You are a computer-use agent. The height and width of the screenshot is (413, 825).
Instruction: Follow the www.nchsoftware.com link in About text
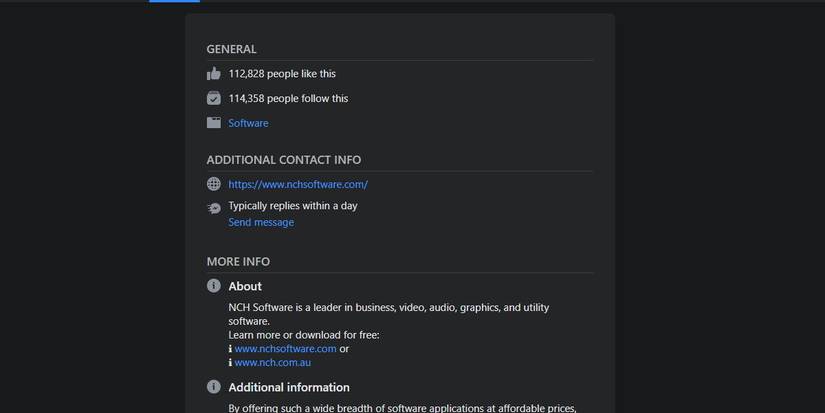click(285, 349)
